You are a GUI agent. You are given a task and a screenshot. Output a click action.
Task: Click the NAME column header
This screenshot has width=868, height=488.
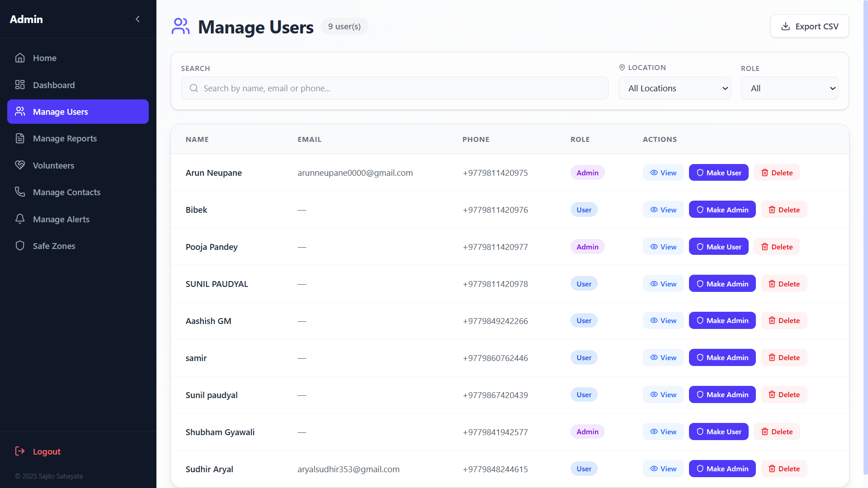click(197, 139)
